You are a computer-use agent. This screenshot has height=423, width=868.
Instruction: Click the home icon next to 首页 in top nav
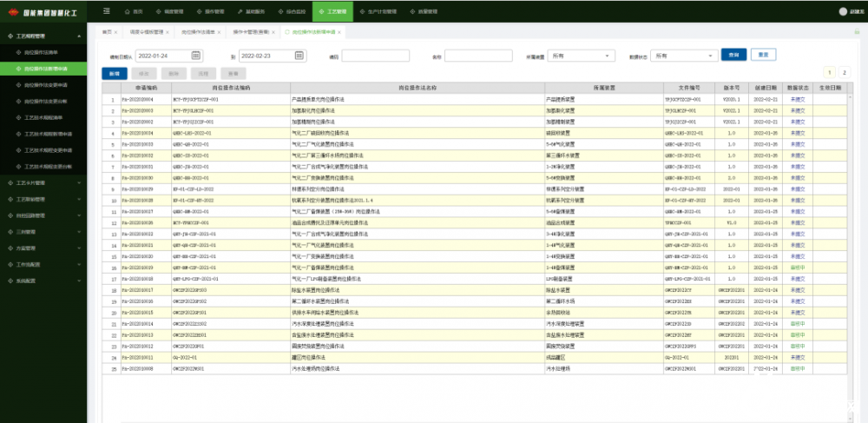[x=127, y=11]
